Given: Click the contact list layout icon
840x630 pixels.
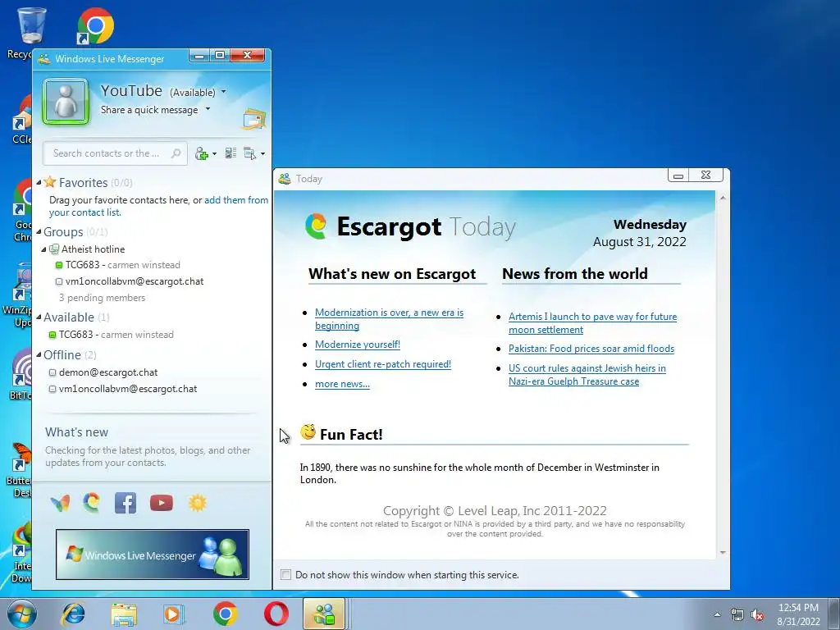Looking at the screenshot, I should (231, 153).
